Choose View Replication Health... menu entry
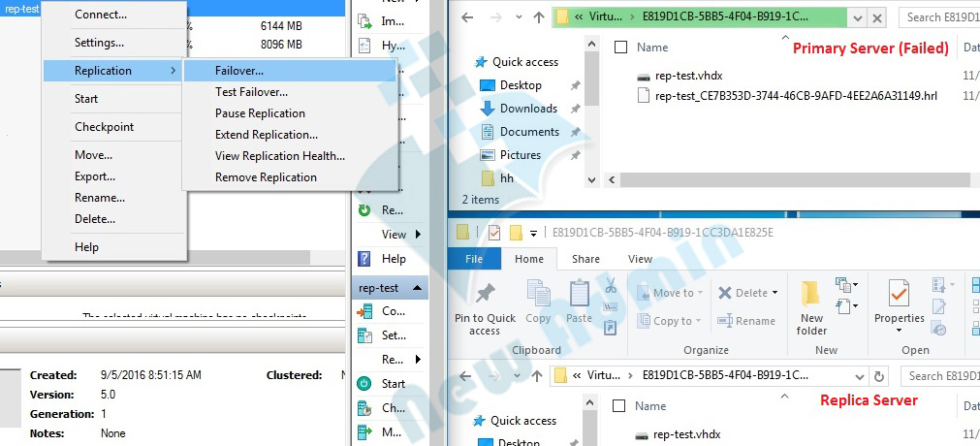980x446 pixels. tap(279, 156)
